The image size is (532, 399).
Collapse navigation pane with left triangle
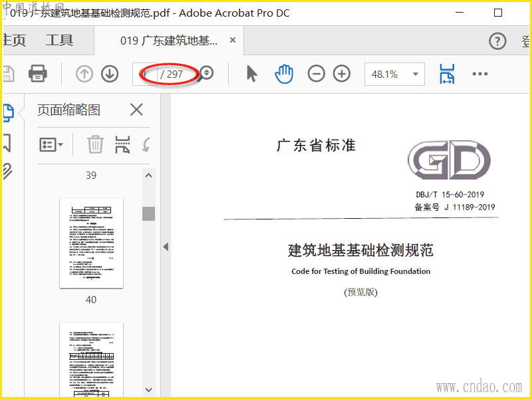166,247
